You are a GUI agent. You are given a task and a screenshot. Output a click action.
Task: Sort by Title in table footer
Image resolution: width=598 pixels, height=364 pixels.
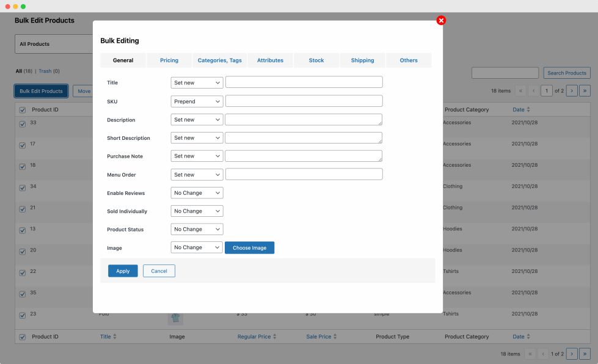[x=108, y=337]
